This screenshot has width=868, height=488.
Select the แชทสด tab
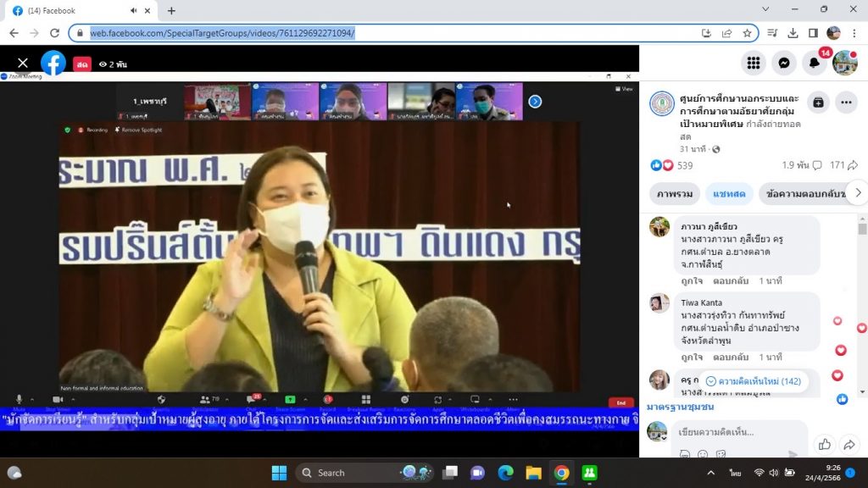pos(728,194)
